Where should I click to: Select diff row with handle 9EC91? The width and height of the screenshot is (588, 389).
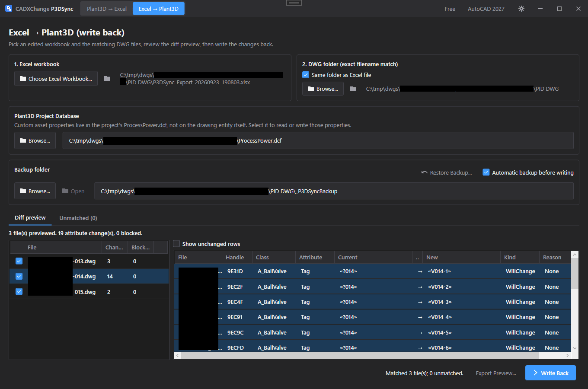(373, 317)
